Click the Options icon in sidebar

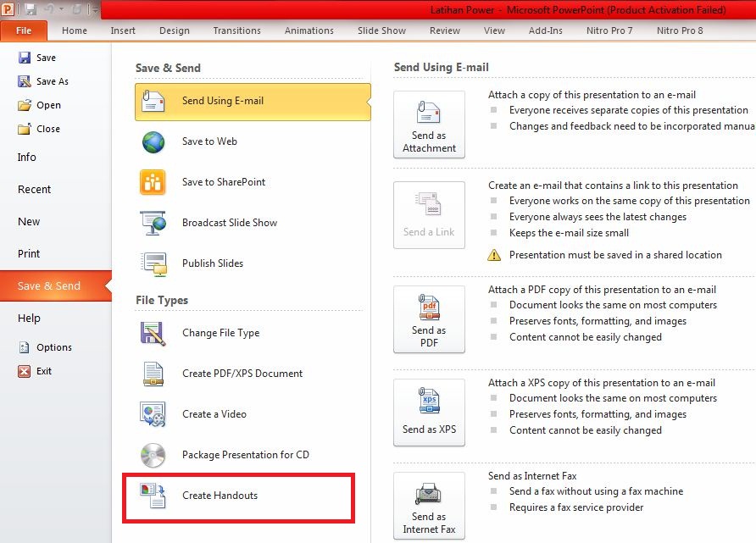click(24, 347)
